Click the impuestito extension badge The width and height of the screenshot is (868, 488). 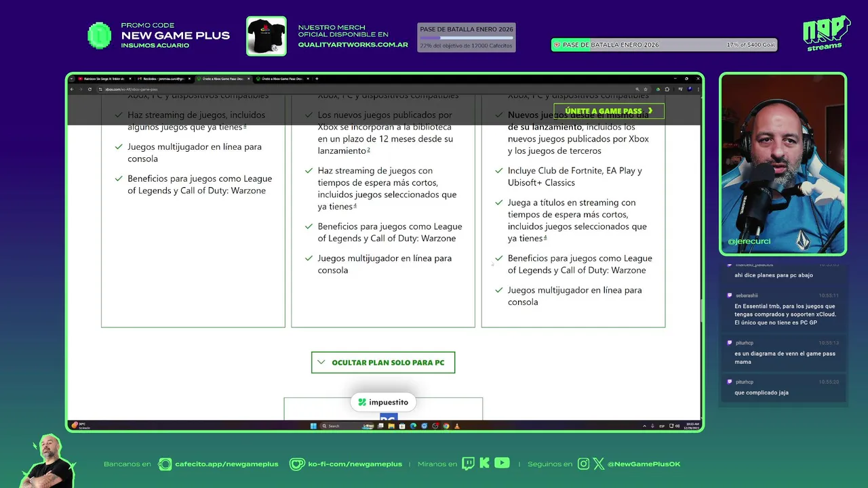pos(383,402)
